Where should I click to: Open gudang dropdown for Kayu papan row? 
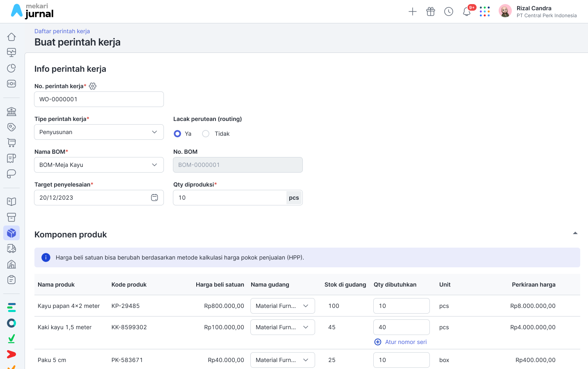coord(282,306)
